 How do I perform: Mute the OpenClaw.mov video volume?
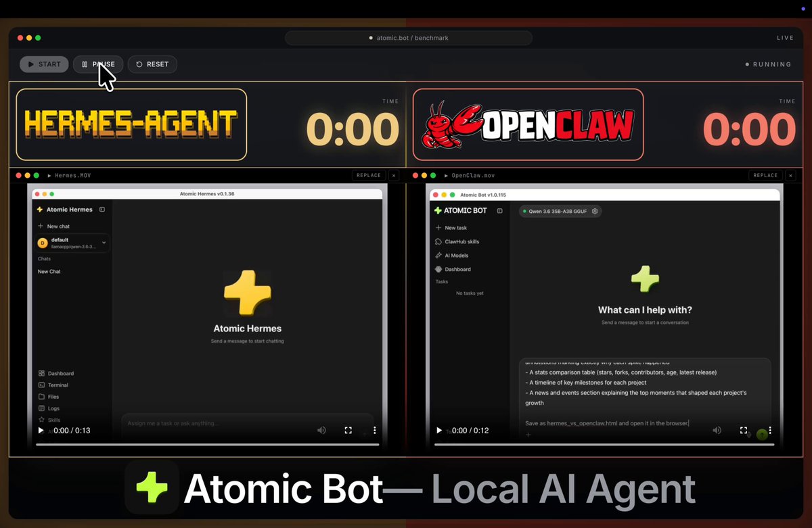pos(717,430)
